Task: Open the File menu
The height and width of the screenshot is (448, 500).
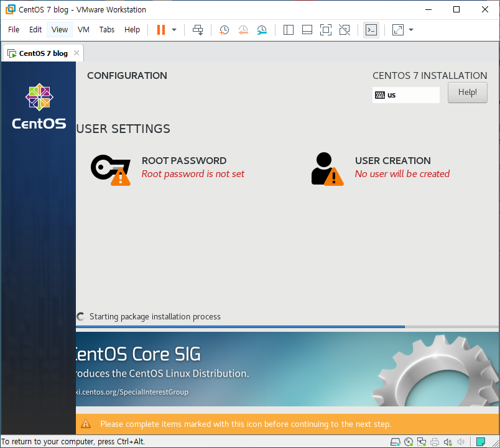Action: tap(14, 30)
